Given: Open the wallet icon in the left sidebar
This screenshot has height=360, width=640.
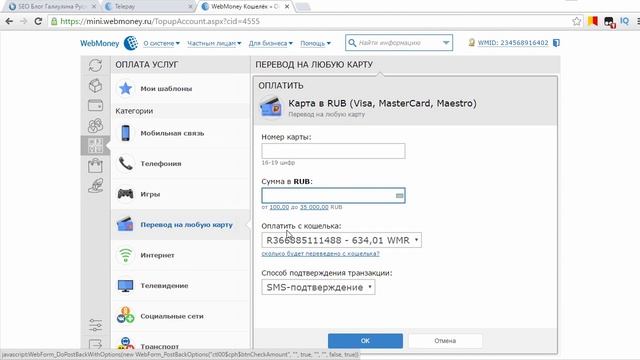Looking at the screenshot, I should tap(95, 105).
